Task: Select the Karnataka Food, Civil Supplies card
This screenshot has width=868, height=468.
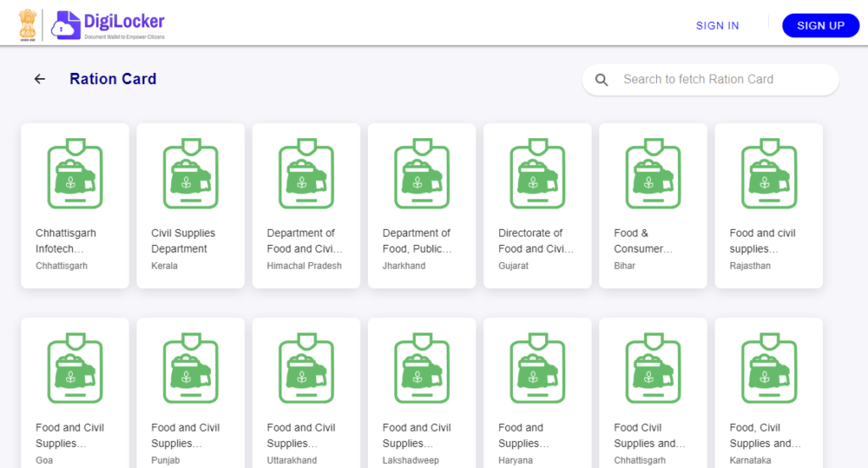Action: click(x=769, y=393)
